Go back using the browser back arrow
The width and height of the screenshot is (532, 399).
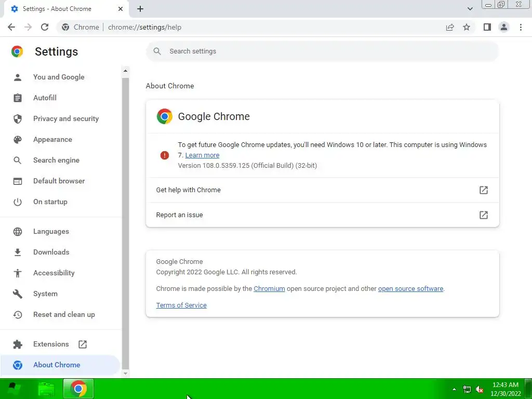coord(11,27)
